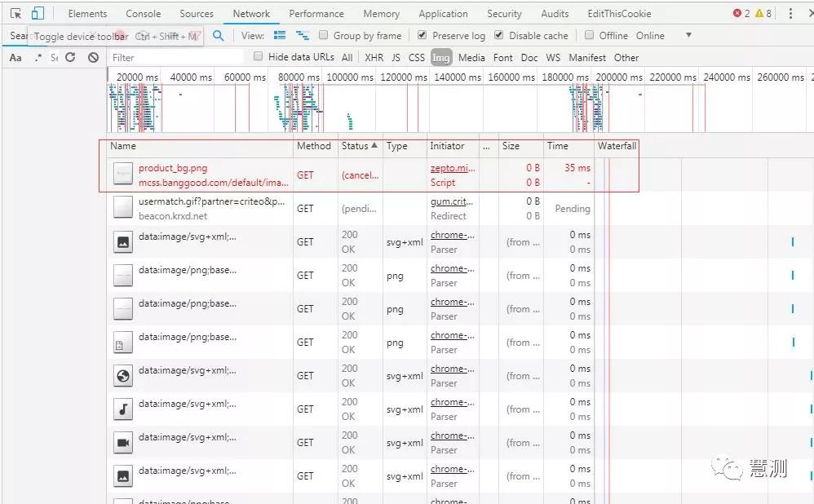814x504 pixels.
Task: Open the Console tab
Action: point(144,14)
